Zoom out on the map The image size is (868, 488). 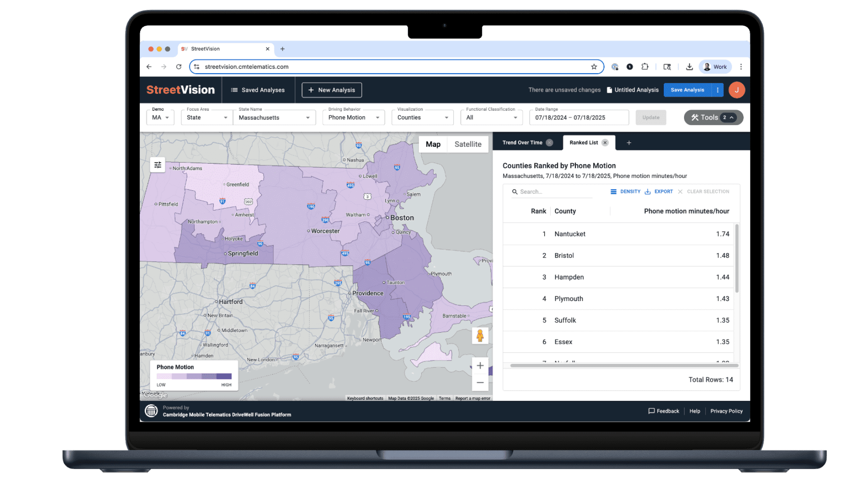[x=480, y=383]
